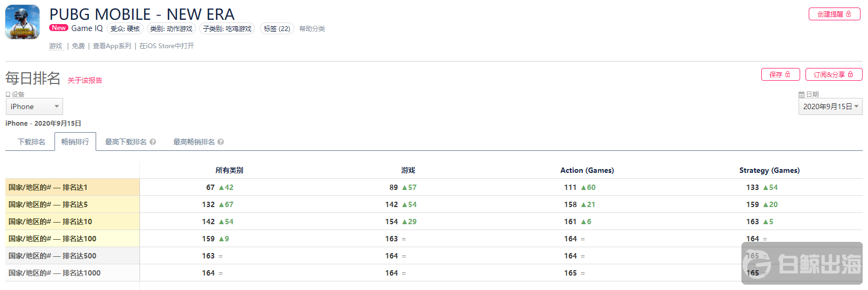The height and width of the screenshot is (290, 868).
Task: Click the 帮助分类 link
Action: (x=312, y=29)
